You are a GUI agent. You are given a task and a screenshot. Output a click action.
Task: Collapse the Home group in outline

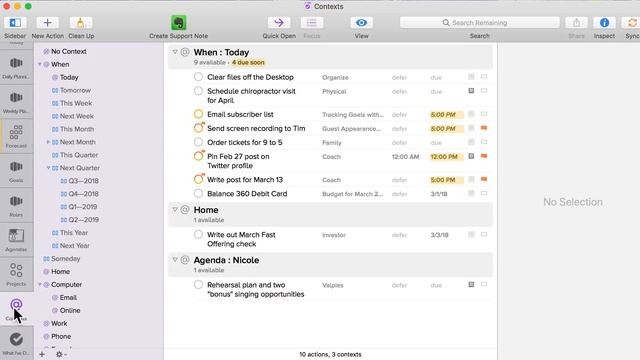point(175,210)
